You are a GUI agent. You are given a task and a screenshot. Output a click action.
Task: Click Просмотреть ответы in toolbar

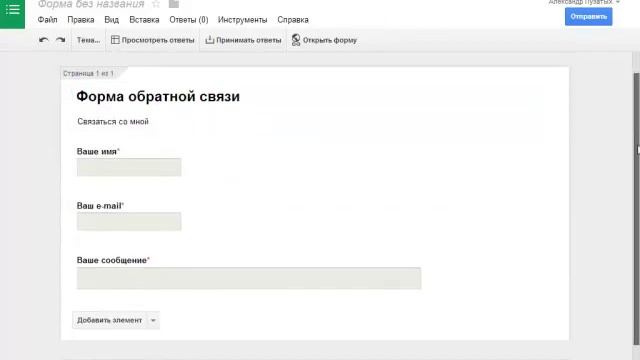[153, 40]
